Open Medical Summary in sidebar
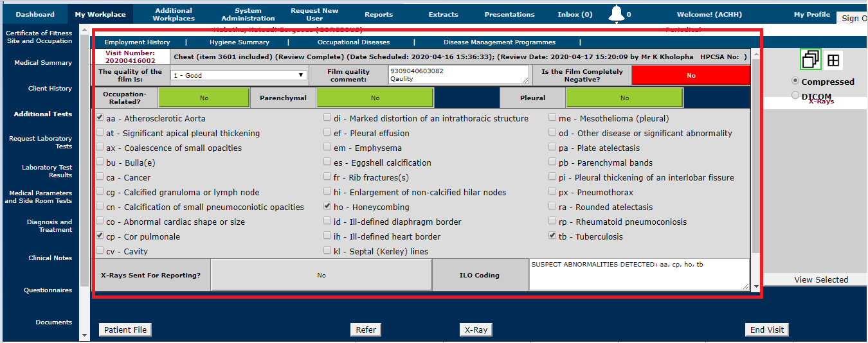Screen dimensions: 868x343 click(43, 63)
